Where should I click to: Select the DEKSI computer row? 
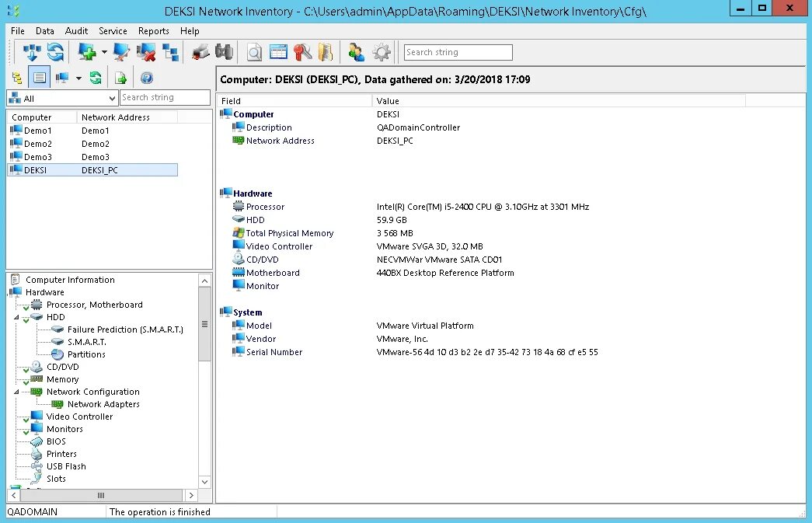coord(92,170)
